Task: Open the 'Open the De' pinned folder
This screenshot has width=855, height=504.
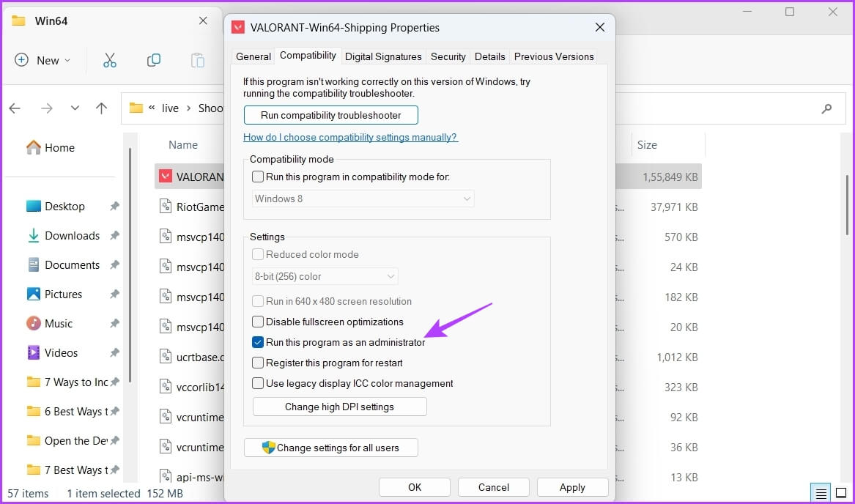Action: tap(67, 441)
